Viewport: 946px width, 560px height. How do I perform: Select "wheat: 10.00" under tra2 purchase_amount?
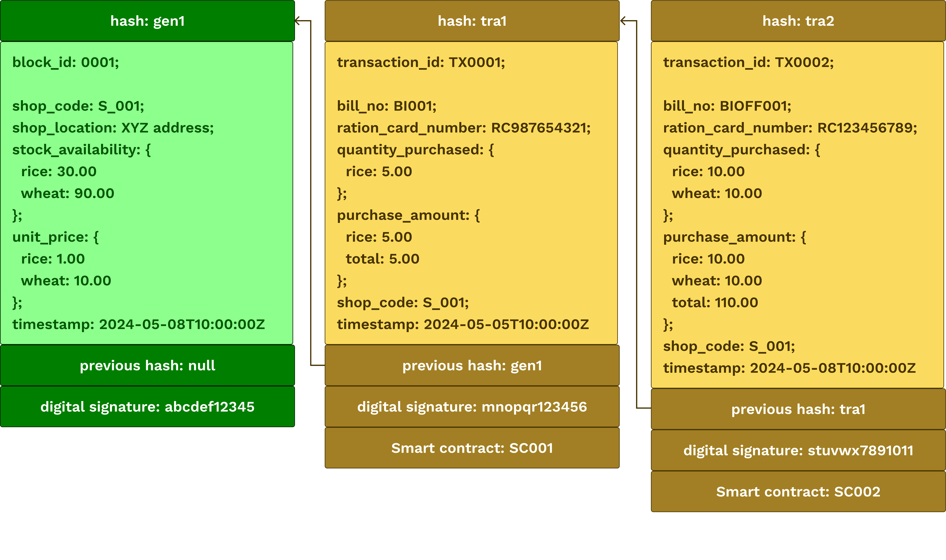(x=717, y=281)
